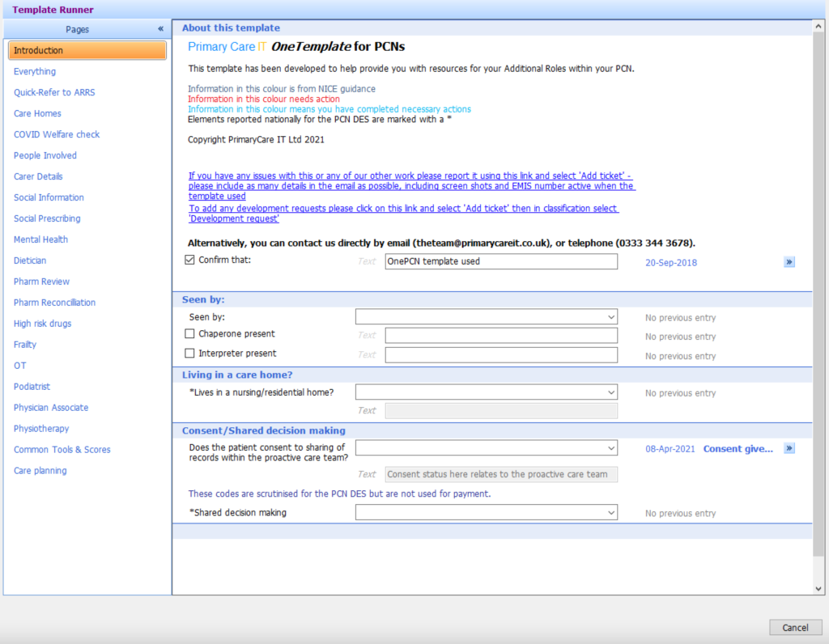Open the Podiatrist page
This screenshot has width=829, height=644.
pyautogui.click(x=32, y=387)
